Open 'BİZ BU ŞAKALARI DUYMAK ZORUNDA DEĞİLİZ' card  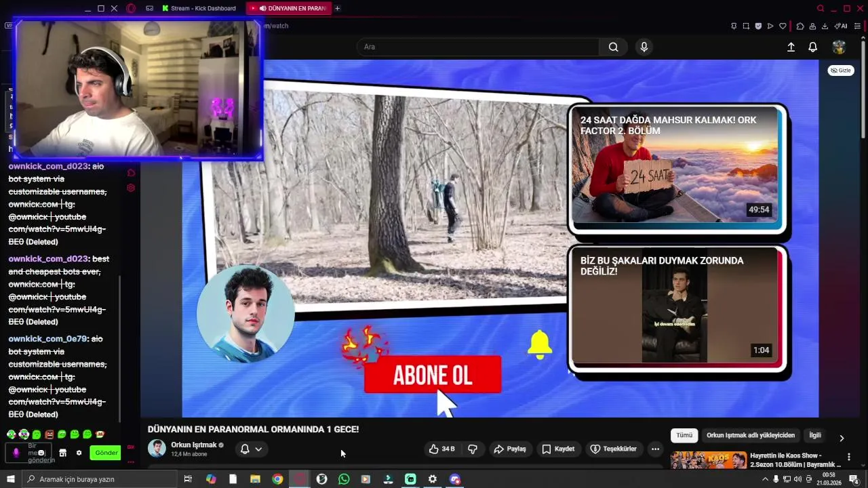677,308
